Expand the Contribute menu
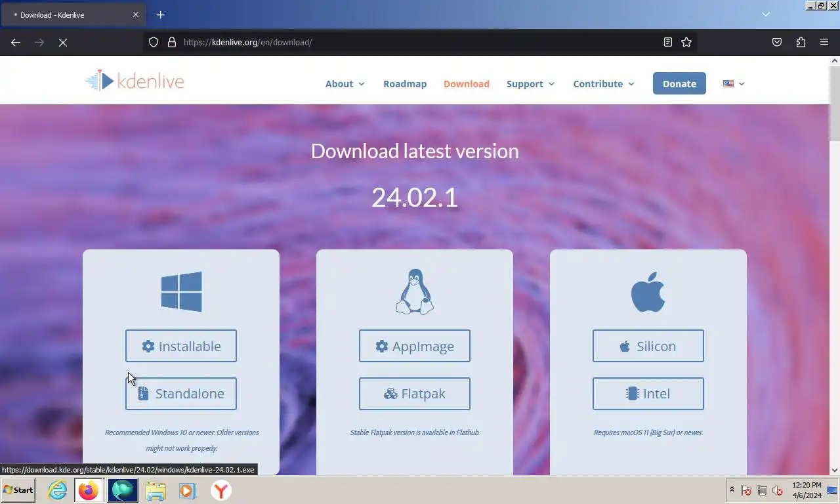The image size is (840, 504). point(604,84)
